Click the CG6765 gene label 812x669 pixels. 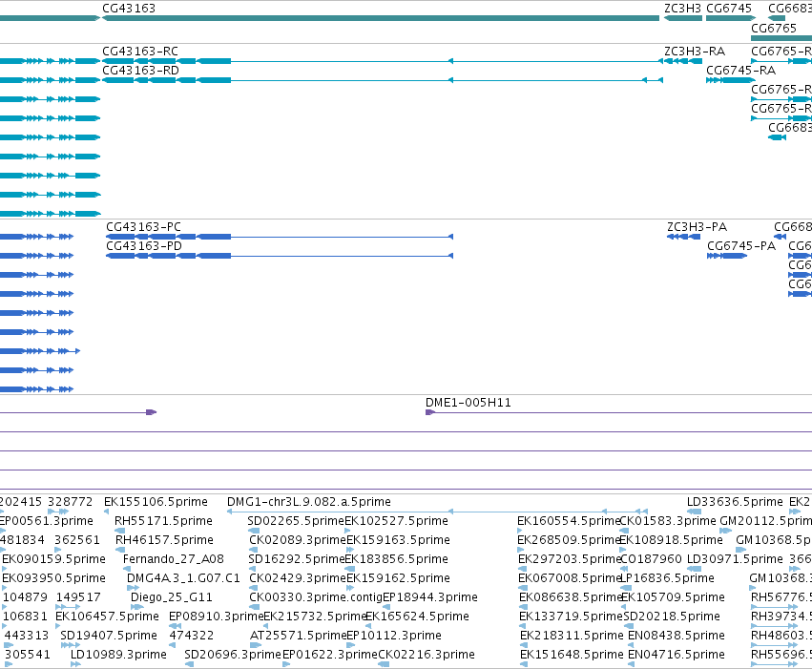(774, 28)
